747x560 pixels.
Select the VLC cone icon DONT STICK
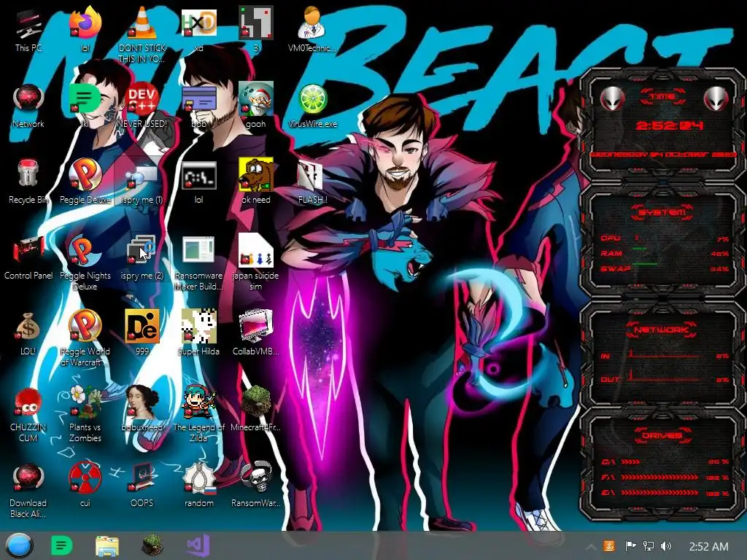click(142, 23)
